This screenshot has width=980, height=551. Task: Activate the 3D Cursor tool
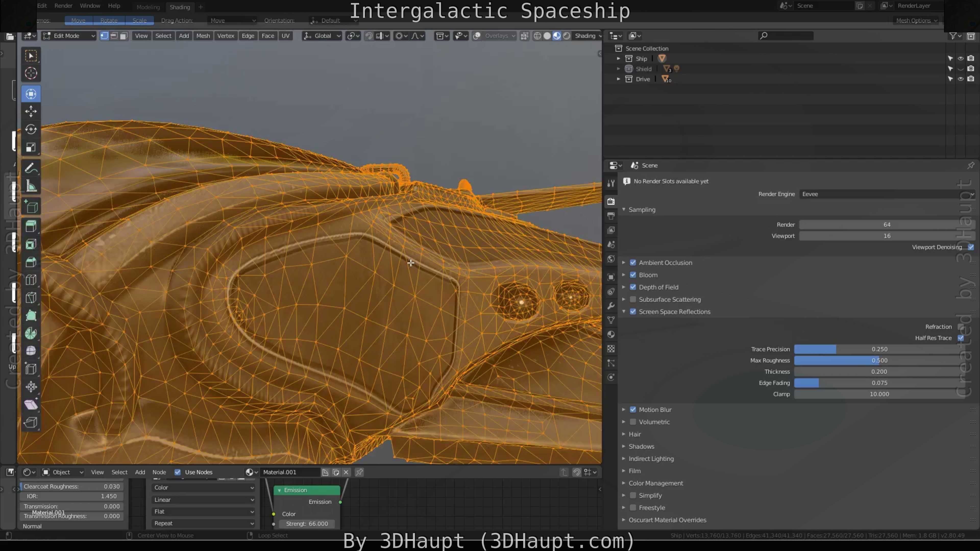click(x=31, y=73)
